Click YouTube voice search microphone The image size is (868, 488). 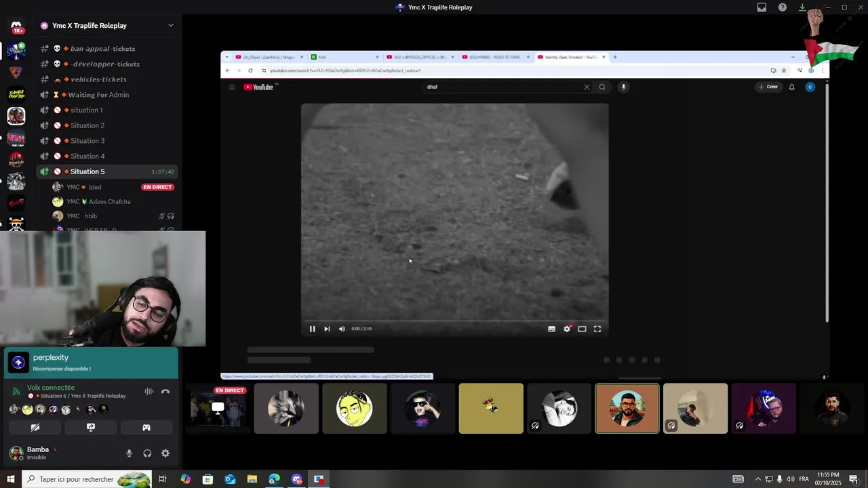coord(623,87)
